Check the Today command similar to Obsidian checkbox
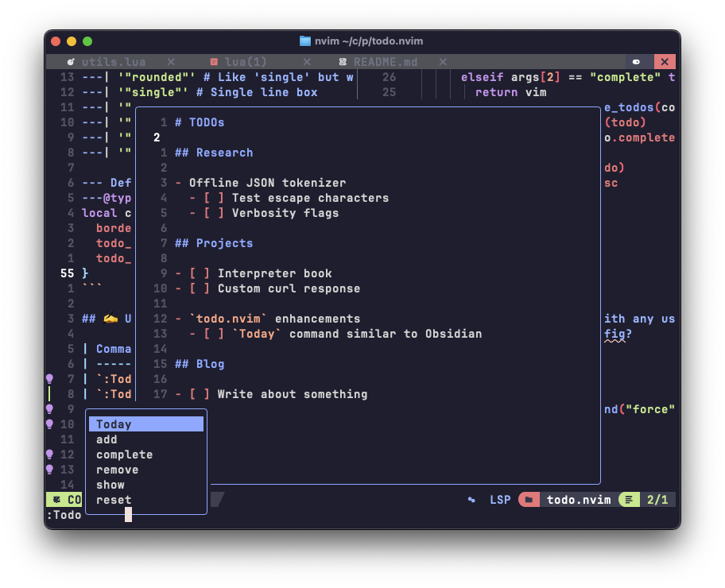Image resolution: width=725 pixels, height=588 pixels. [214, 334]
